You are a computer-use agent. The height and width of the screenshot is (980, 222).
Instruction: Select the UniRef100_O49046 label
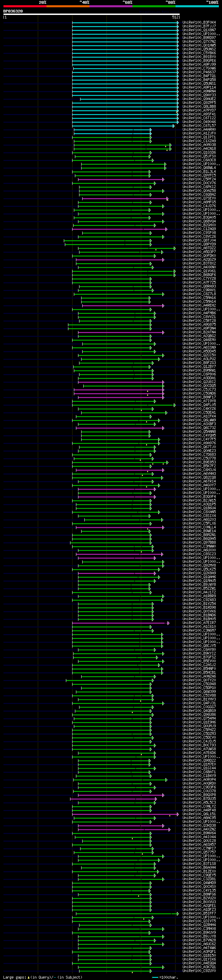point(199,122)
